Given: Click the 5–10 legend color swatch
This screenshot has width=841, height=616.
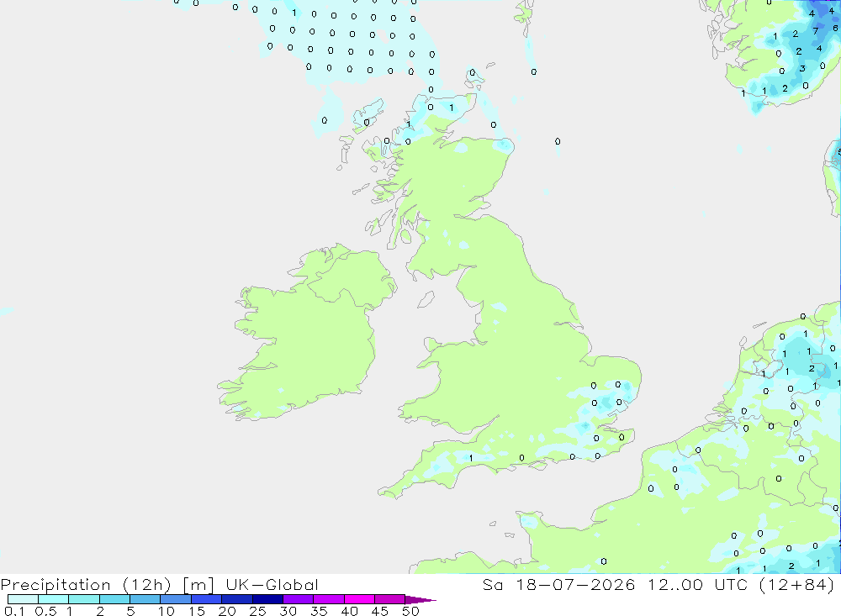Looking at the screenshot, I should pyautogui.click(x=145, y=599).
